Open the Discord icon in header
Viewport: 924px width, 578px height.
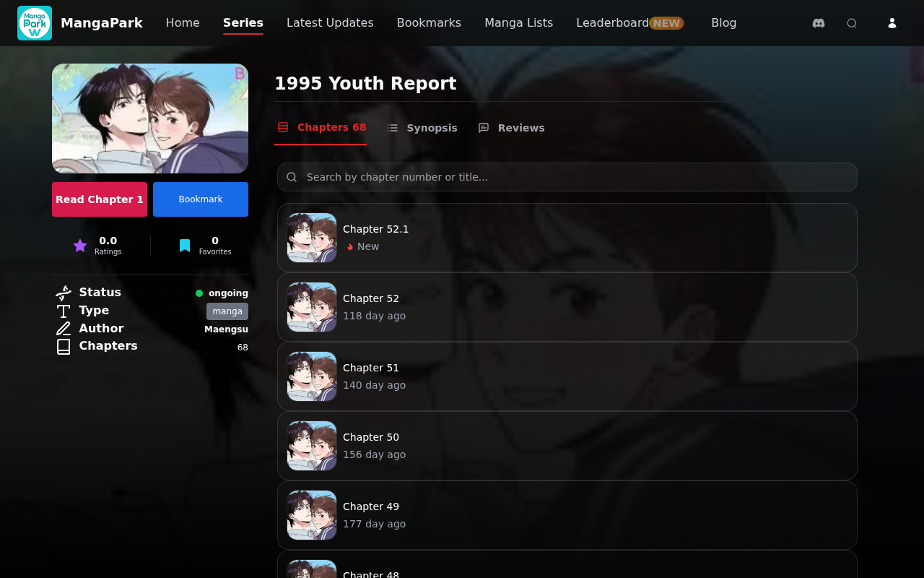[819, 23]
